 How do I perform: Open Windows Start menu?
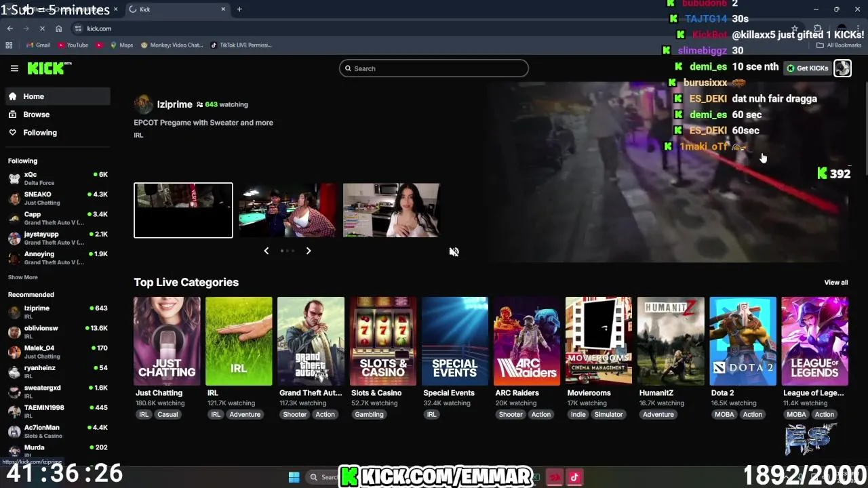pos(294,477)
